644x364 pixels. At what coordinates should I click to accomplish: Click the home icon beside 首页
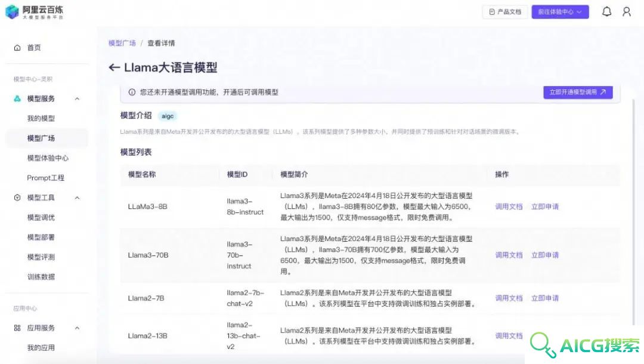click(x=17, y=48)
